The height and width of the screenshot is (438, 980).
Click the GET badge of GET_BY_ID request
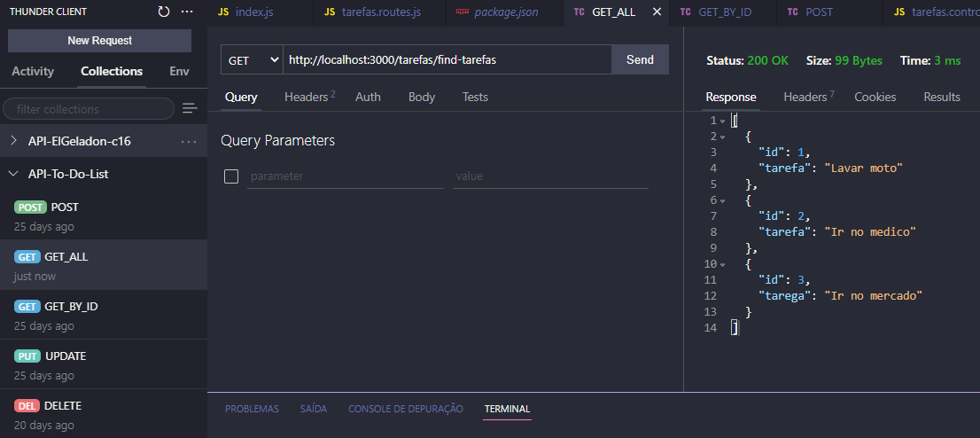coord(27,307)
